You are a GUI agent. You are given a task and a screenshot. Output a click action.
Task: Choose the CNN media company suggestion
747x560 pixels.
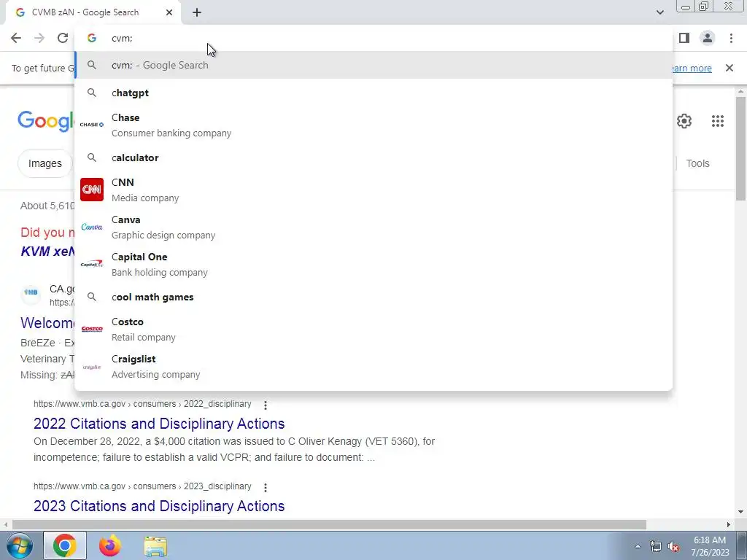click(373, 190)
